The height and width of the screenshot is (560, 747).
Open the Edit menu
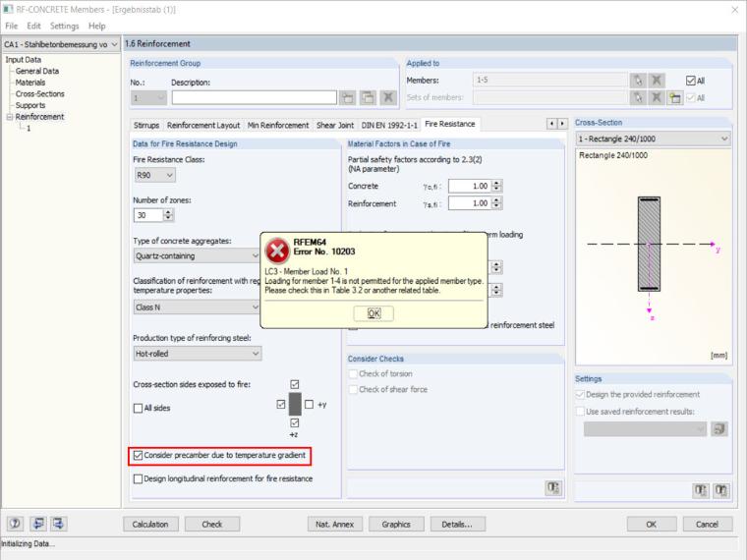pyautogui.click(x=33, y=26)
